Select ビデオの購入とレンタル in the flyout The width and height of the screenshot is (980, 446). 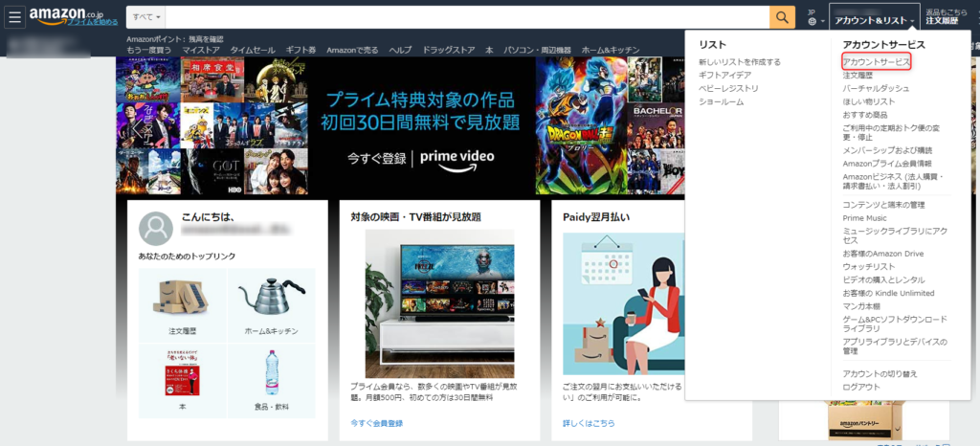(883, 279)
